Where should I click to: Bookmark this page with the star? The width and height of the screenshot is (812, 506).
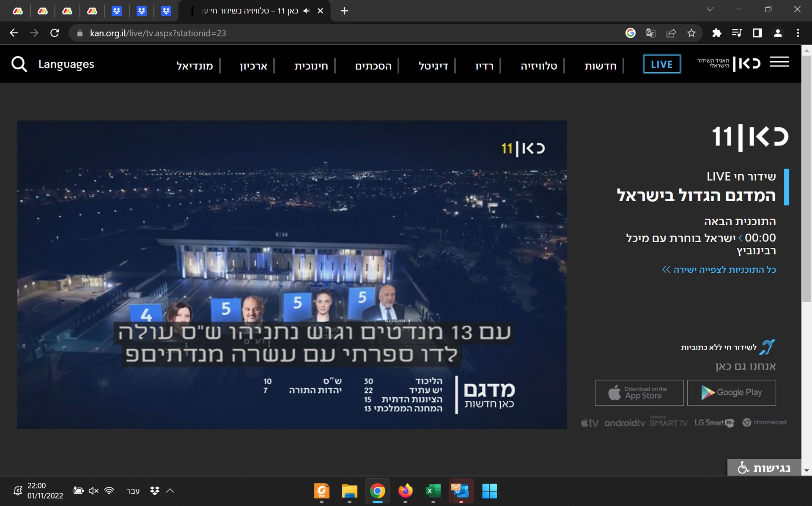click(691, 33)
